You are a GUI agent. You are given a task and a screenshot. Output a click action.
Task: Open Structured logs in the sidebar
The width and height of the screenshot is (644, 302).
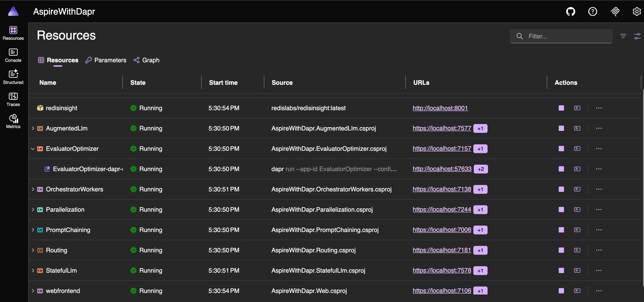pos(13,77)
